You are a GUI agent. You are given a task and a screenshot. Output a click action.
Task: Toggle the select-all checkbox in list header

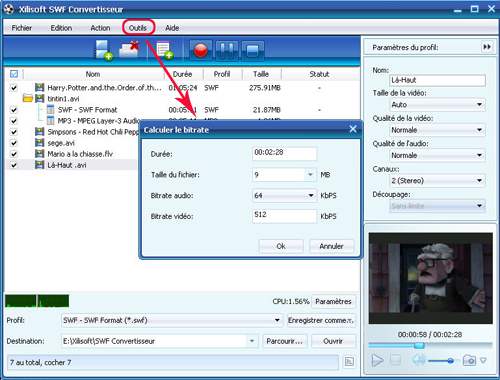pyautogui.click(x=14, y=74)
